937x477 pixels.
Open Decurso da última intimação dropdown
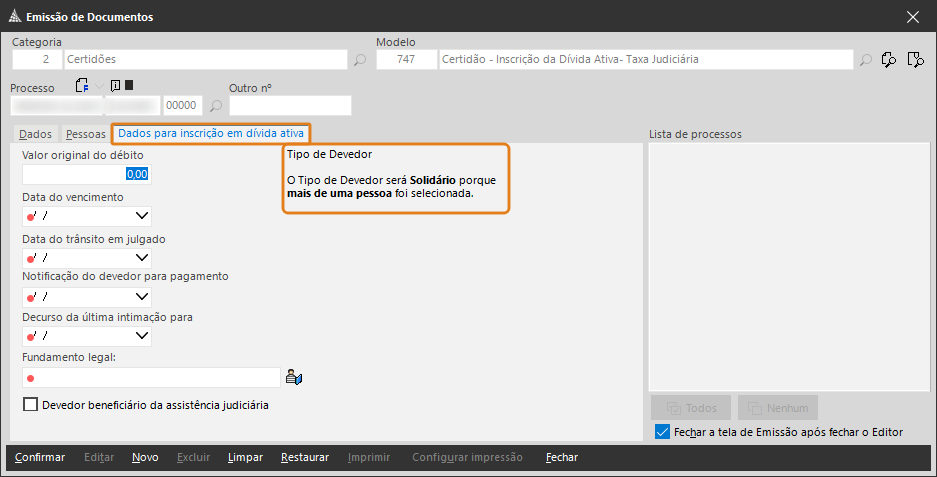(x=142, y=336)
